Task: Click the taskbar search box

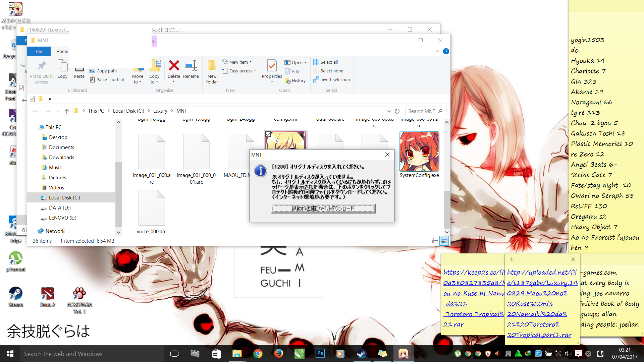Action: (x=92, y=354)
